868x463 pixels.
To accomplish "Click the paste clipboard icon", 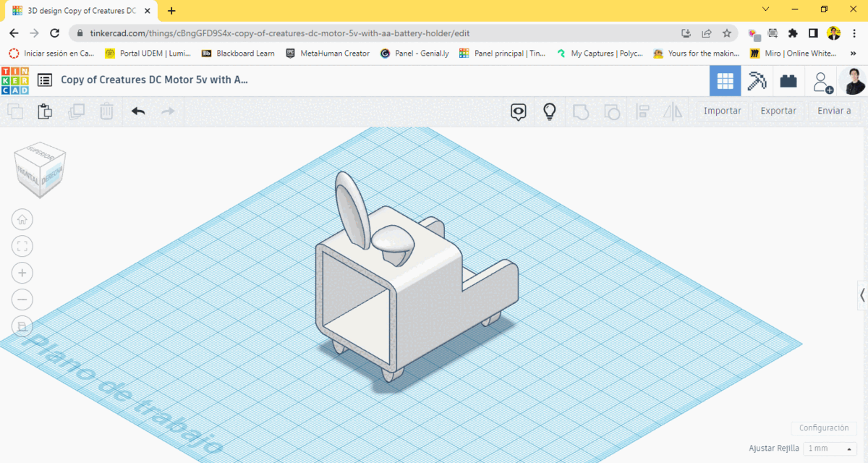I will 45,111.
